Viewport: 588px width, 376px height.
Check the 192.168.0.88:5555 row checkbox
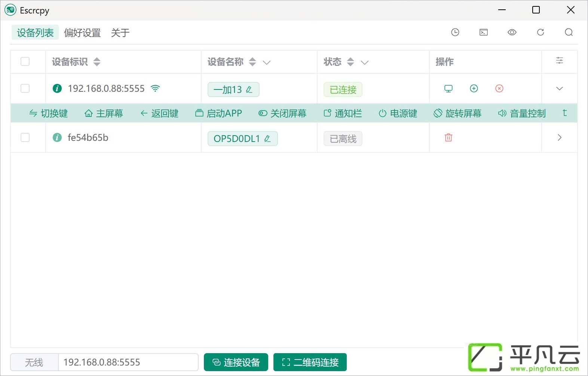coord(25,88)
